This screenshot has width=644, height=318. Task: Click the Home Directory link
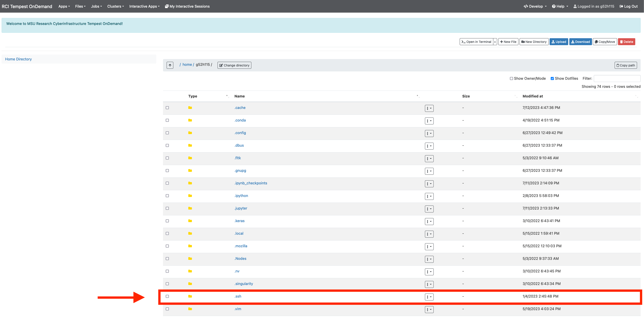coord(18,59)
